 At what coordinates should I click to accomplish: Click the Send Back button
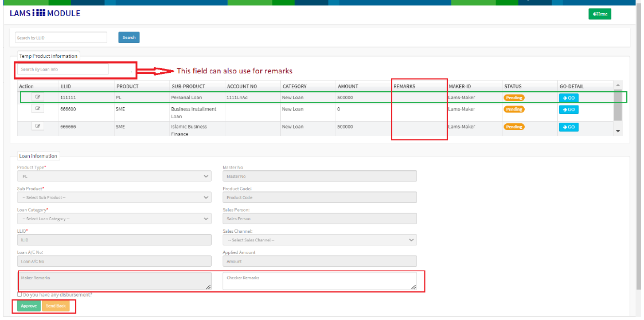pyautogui.click(x=56, y=306)
